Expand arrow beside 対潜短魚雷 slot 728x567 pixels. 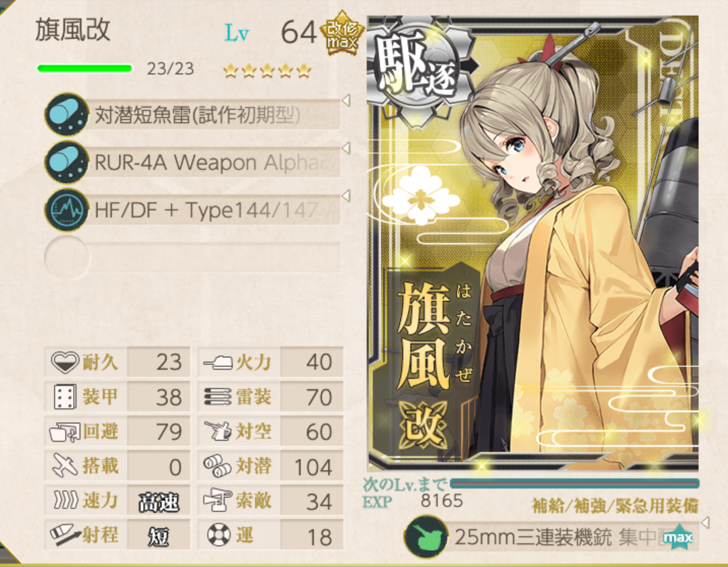coord(346,100)
